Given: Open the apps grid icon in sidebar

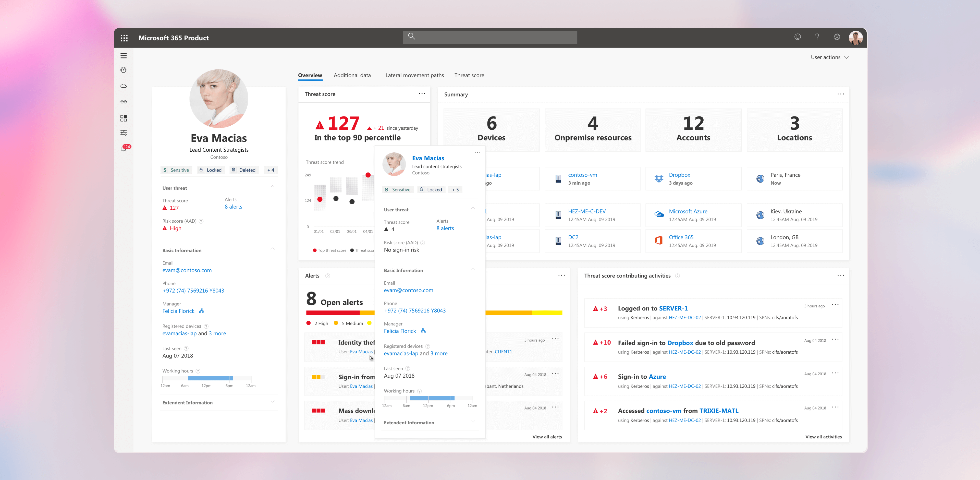Looking at the screenshot, I should pyautogui.click(x=124, y=118).
